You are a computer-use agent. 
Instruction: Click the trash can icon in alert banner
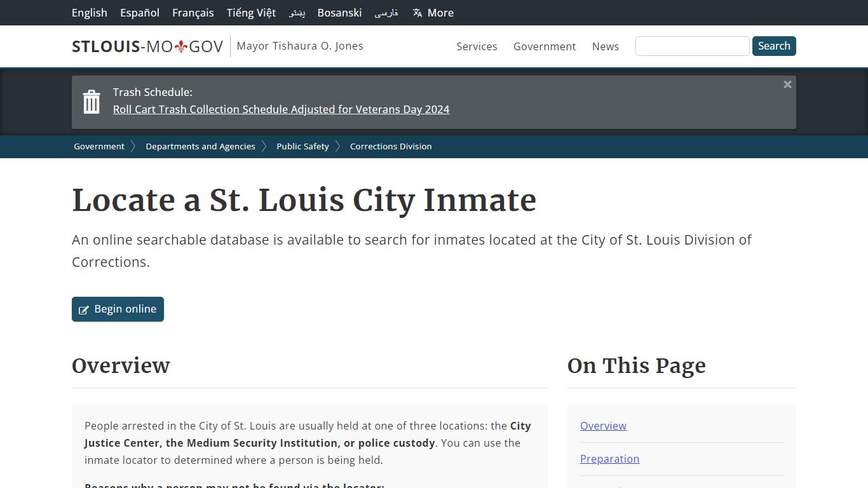coord(92,102)
